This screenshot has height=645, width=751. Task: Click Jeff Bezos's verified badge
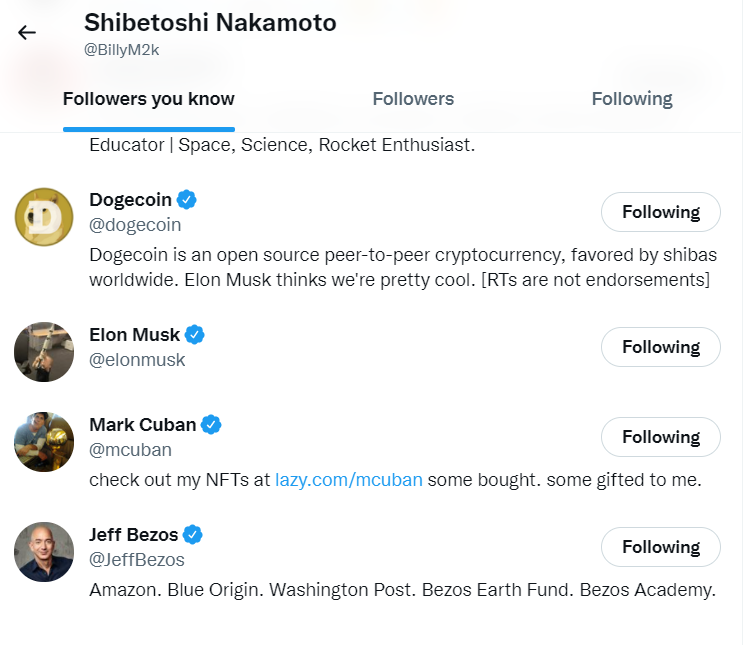point(193,534)
